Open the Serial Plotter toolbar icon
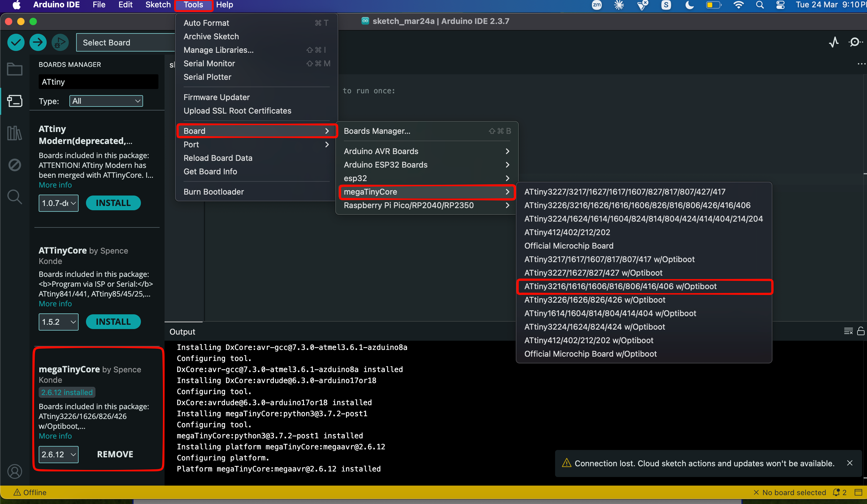Viewport: 867px width, 504px height. pos(834,42)
